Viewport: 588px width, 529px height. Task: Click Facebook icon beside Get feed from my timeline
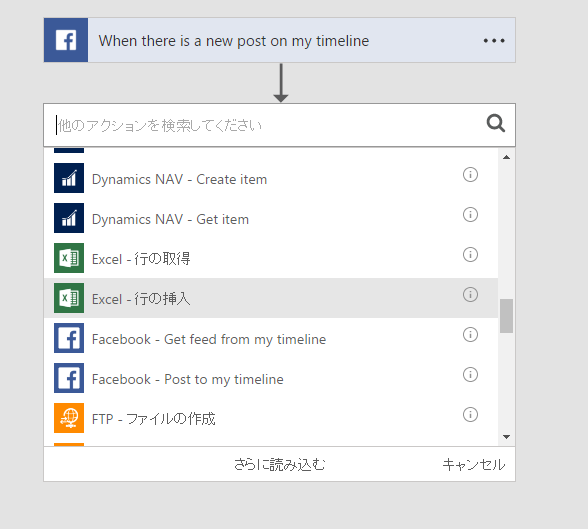pyautogui.click(x=69, y=338)
